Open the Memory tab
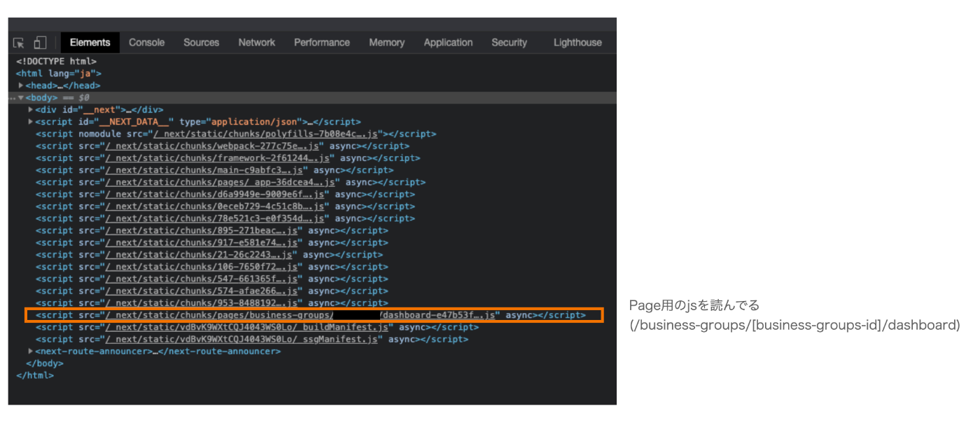Viewport: 980px width, 425px height. click(x=387, y=43)
